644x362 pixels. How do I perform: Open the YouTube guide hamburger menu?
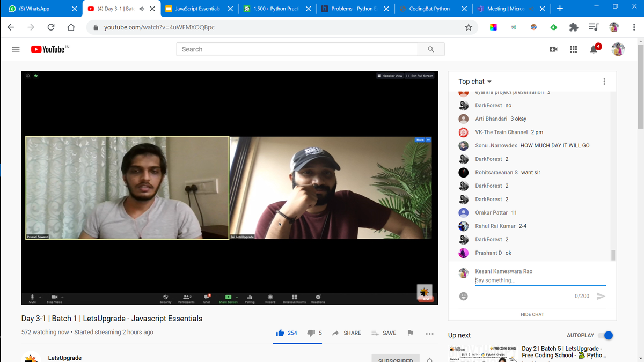pyautogui.click(x=16, y=49)
